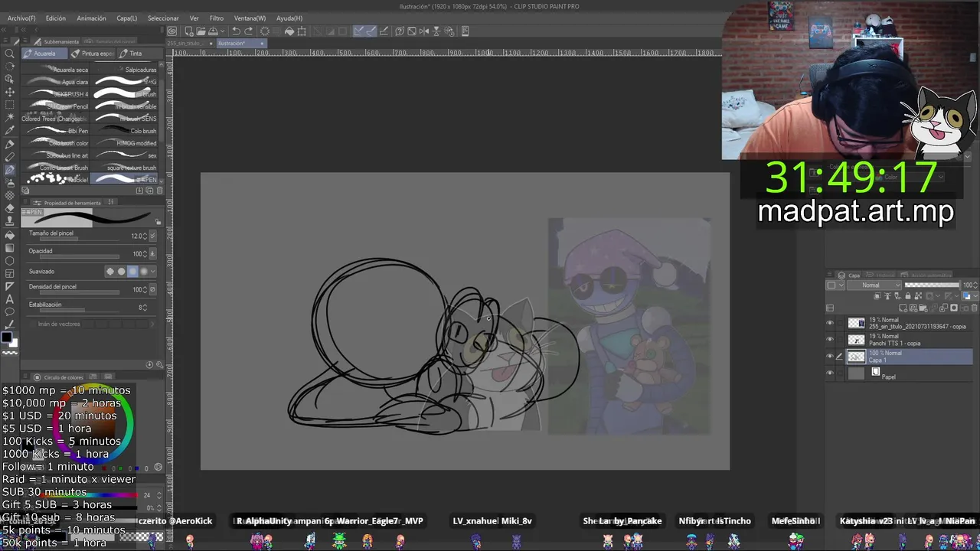980x551 pixels.
Task: Click the Save icon in command bar
Action: (x=213, y=31)
